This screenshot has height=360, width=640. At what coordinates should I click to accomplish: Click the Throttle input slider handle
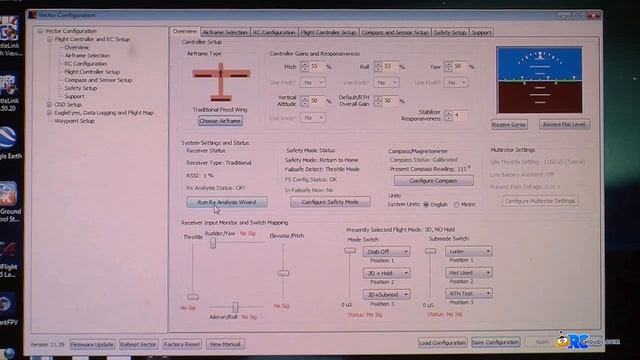coord(193,297)
